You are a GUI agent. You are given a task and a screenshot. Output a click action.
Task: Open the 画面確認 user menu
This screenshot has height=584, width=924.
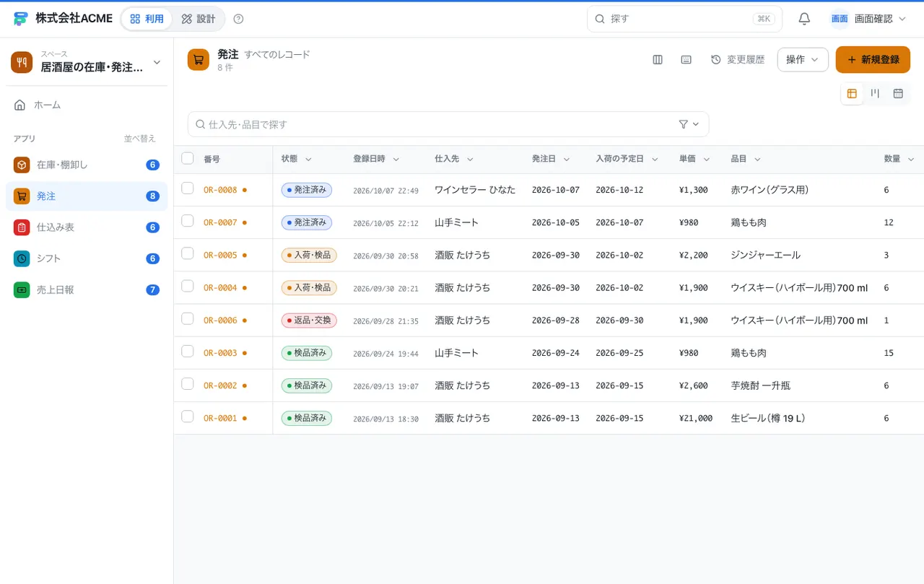(x=868, y=19)
